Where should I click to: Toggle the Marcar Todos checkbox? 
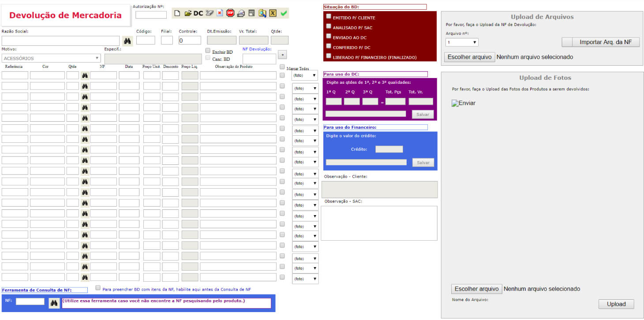click(282, 67)
